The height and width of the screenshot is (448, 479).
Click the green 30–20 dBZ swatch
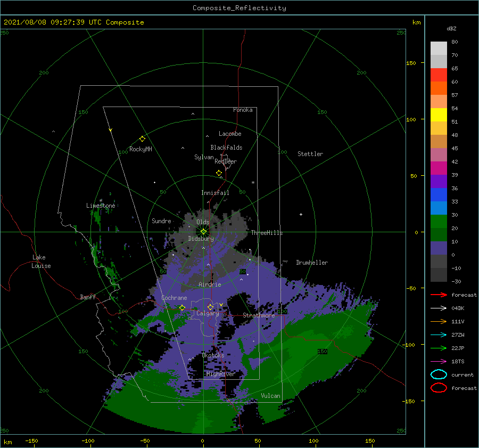[439, 222]
